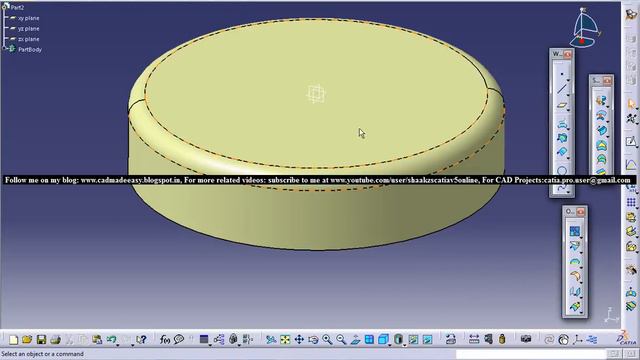Select the Shape Fillet tool
The image size is (640, 360).
pos(574,276)
